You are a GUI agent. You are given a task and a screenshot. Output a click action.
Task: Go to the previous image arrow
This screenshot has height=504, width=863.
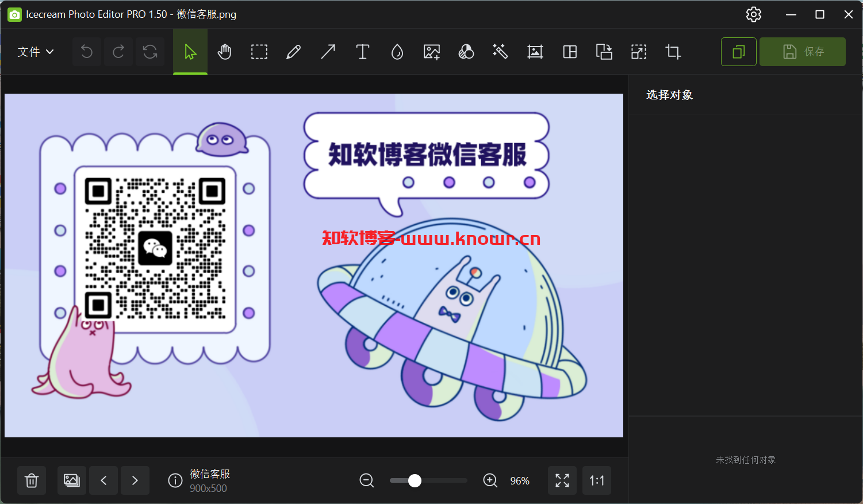(x=103, y=480)
